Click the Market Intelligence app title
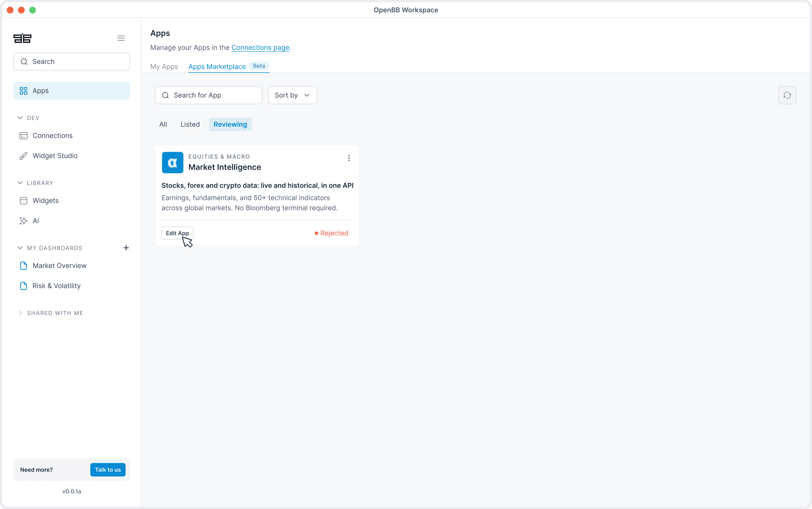 225,167
